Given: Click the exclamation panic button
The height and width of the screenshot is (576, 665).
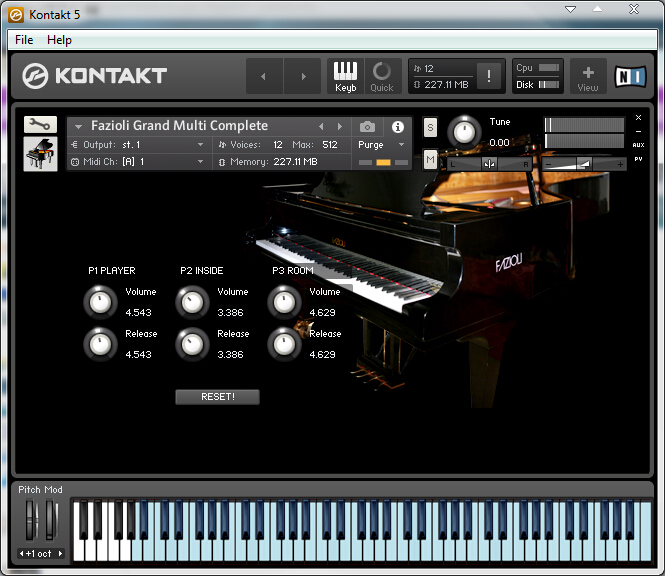Looking at the screenshot, I should tap(489, 76).
